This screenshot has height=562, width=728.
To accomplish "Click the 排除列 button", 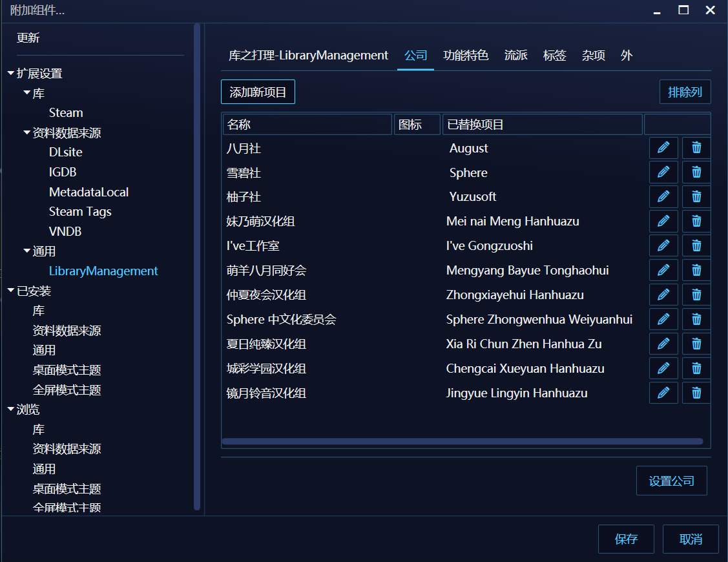I will click(685, 92).
